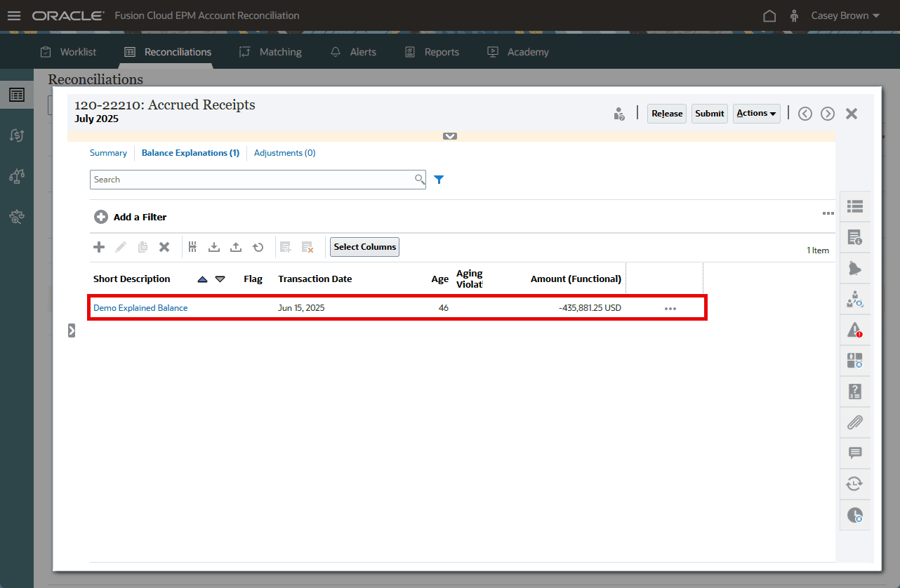Open list view icon in right panel

tap(855, 206)
